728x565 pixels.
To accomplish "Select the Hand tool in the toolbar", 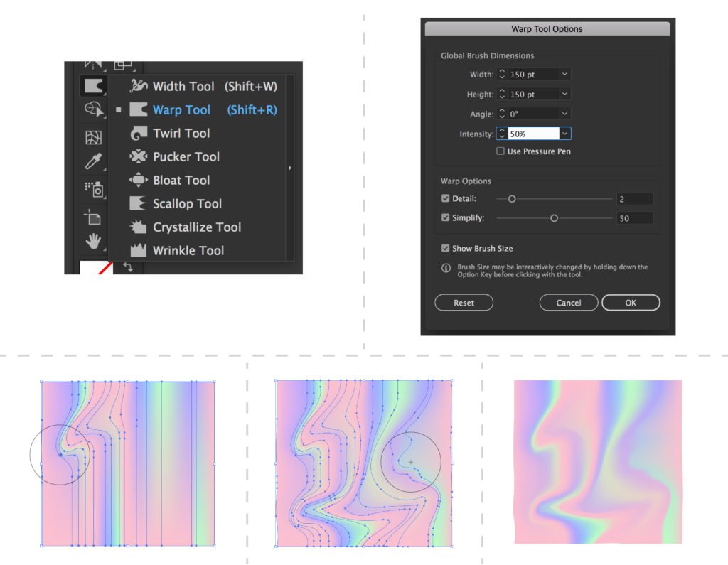I will (x=92, y=242).
